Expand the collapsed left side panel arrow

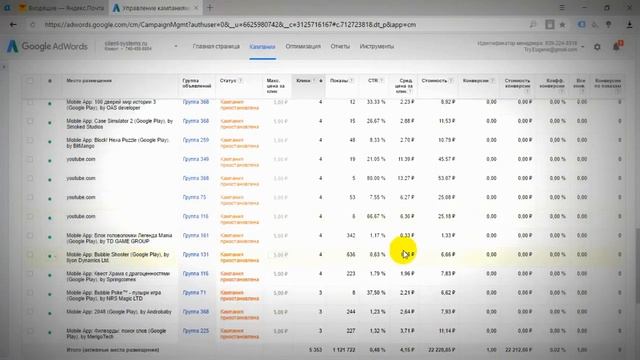[3, 67]
